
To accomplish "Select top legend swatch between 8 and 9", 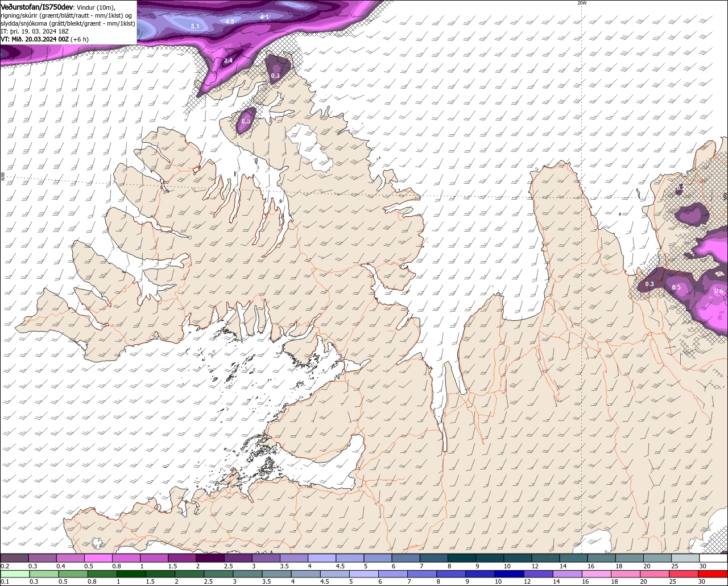I will (x=462, y=558).
